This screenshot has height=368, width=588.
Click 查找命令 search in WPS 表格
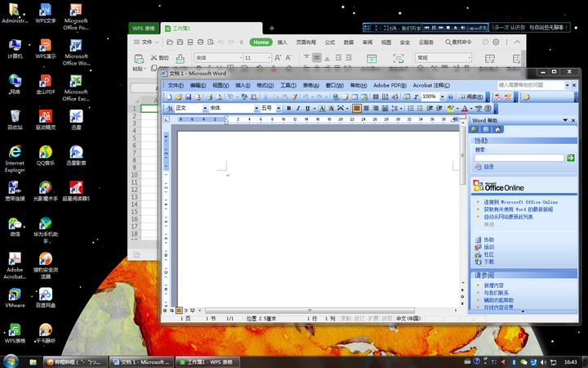click(x=458, y=43)
